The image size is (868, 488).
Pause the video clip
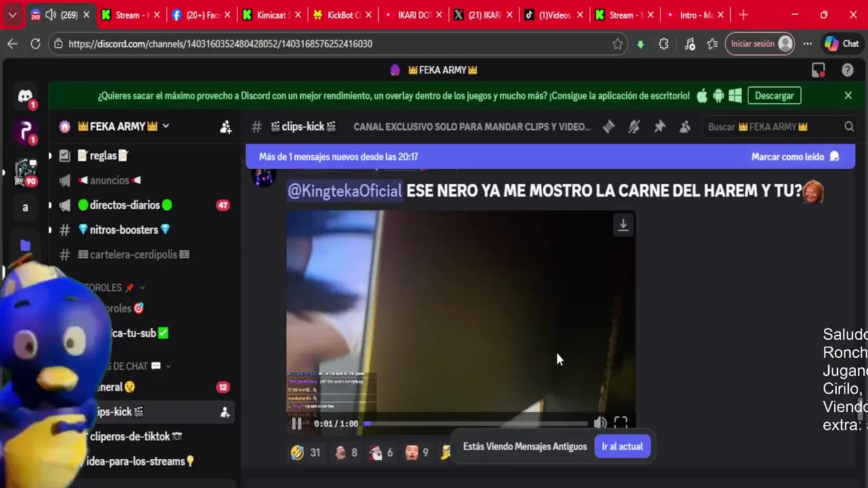coord(296,424)
